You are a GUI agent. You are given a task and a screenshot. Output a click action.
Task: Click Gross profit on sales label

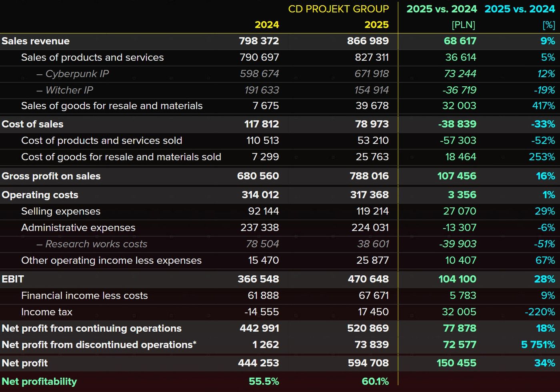(51, 176)
